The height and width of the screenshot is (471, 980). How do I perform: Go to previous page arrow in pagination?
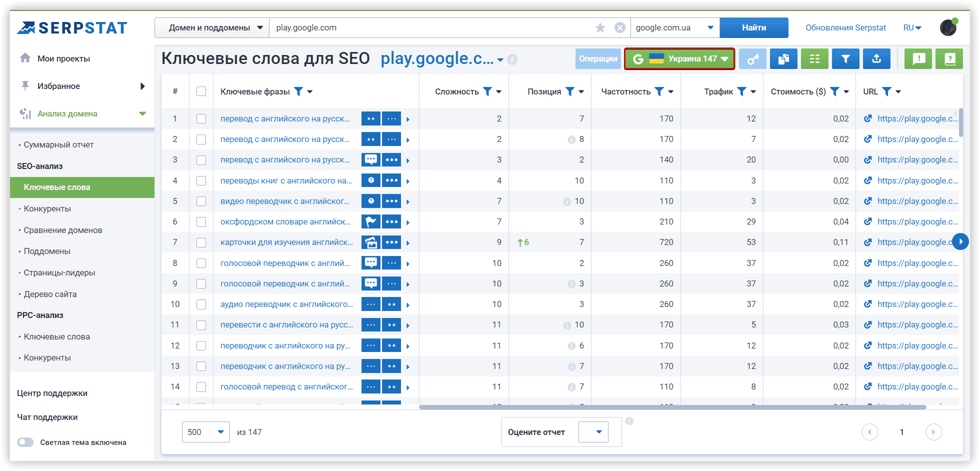(x=870, y=432)
